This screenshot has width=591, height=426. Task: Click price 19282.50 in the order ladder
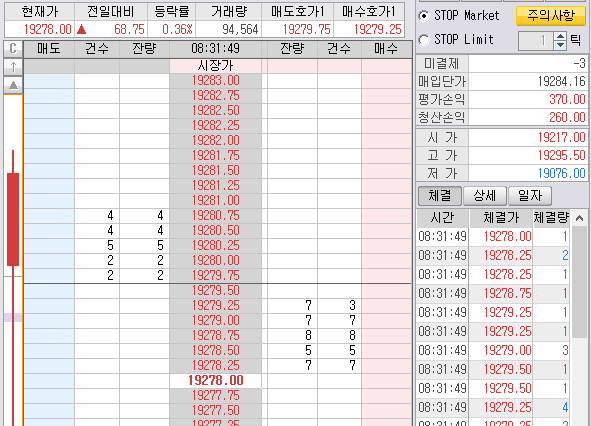coord(215,111)
